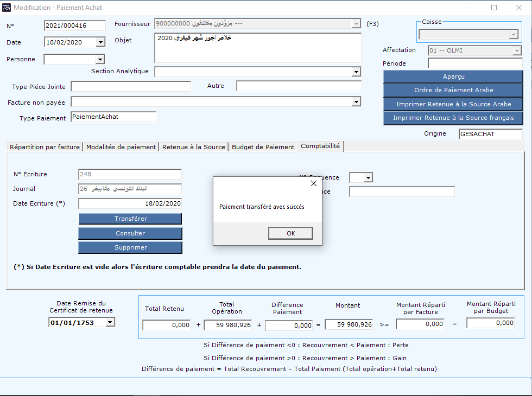This screenshot has height=396, width=532.
Task: Click the Origine field showing GESACHAT
Action: 491,134
